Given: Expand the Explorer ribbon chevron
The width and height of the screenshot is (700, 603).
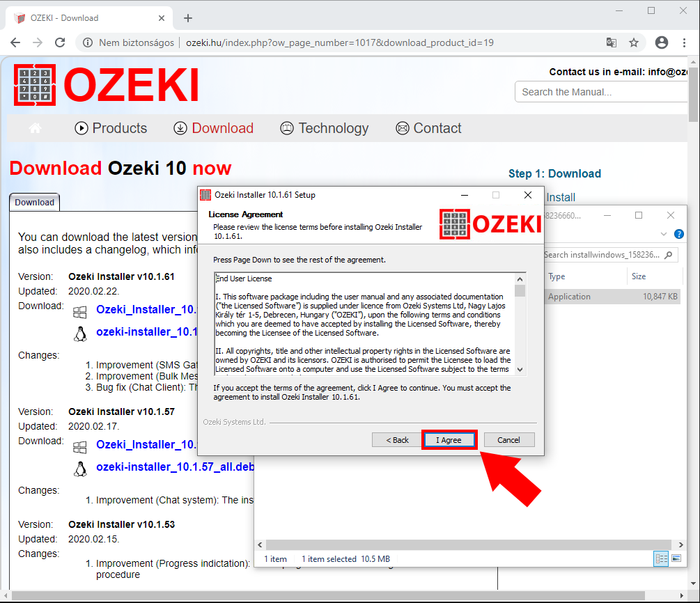Looking at the screenshot, I should pos(664,234).
